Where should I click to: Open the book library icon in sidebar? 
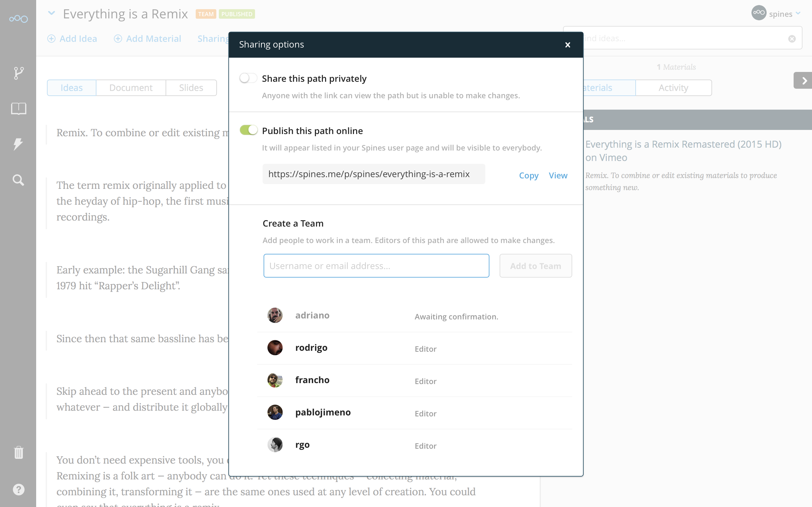coord(18,108)
